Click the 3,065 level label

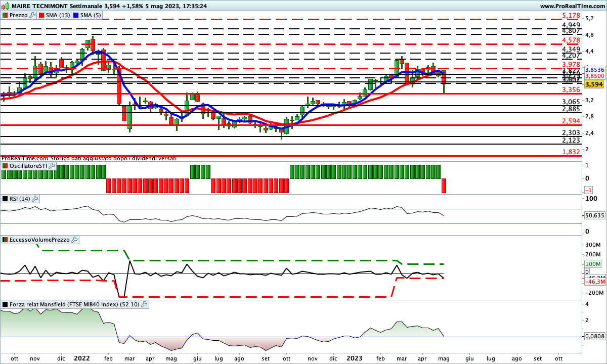point(571,102)
